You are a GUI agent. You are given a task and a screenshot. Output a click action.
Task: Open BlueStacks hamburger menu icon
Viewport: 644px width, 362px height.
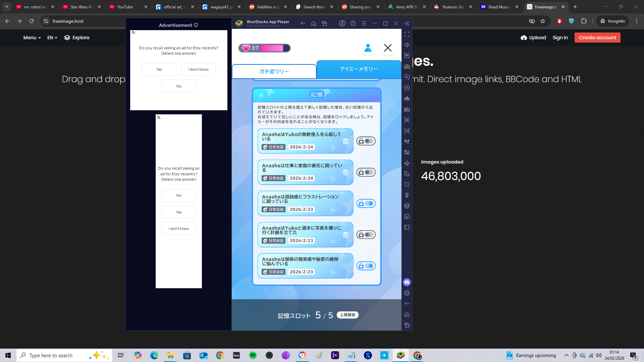coord(364,23)
